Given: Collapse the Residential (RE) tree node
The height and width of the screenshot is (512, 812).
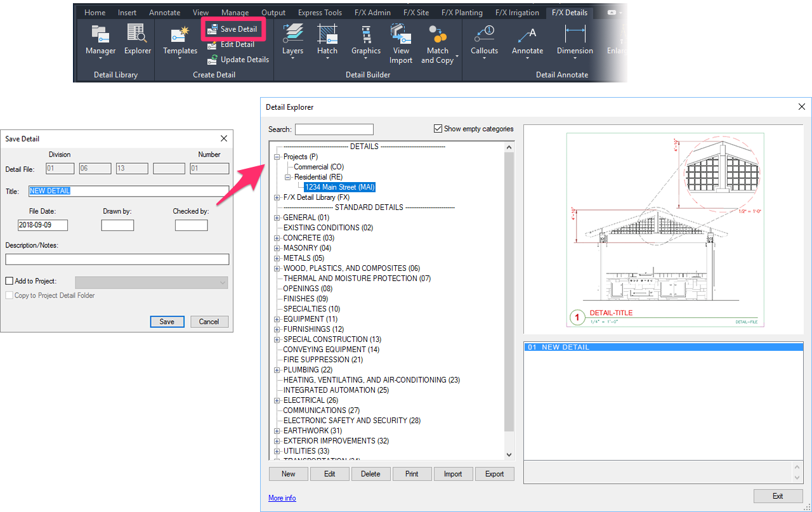Looking at the screenshot, I should 287,177.
